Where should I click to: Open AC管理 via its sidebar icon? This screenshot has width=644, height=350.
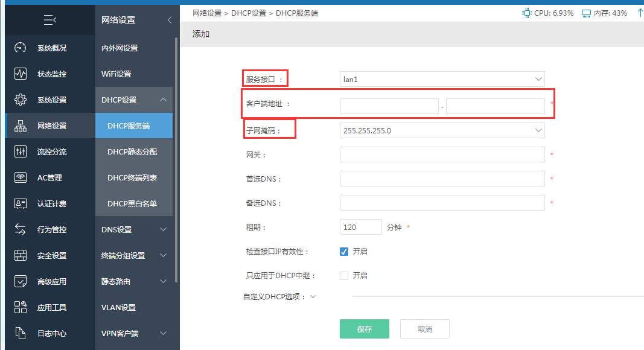19,177
